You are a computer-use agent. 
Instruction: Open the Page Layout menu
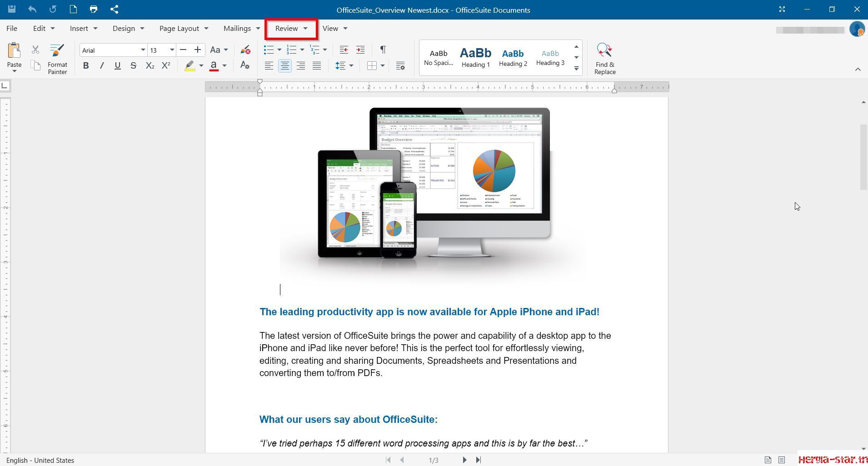click(184, 29)
